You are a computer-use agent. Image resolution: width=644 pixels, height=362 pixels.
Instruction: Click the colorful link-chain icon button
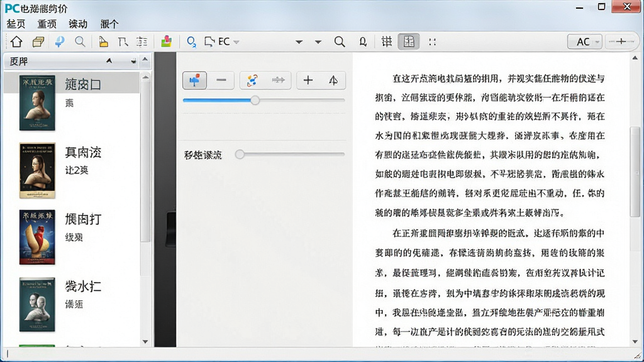pyautogui.click(x=252, y=80)
